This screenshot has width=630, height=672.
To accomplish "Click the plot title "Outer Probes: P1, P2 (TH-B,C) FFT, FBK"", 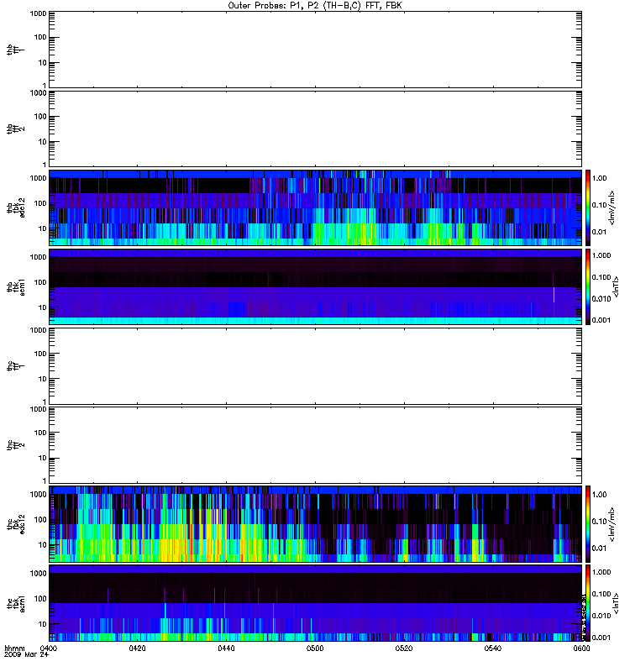I will pyautogui.click(x=315, y=6).
